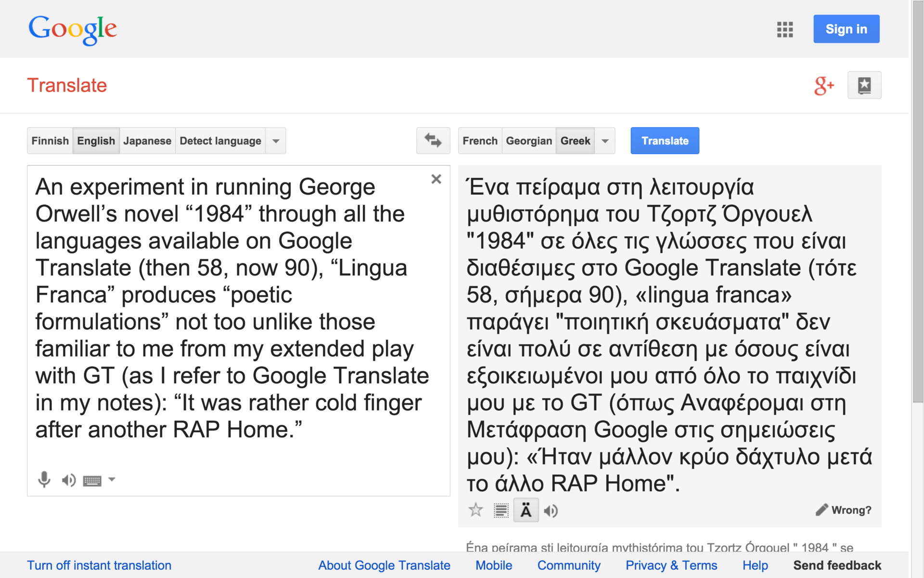
Task: Open the input tools dropdown arrow
Action: click(112, 479)
